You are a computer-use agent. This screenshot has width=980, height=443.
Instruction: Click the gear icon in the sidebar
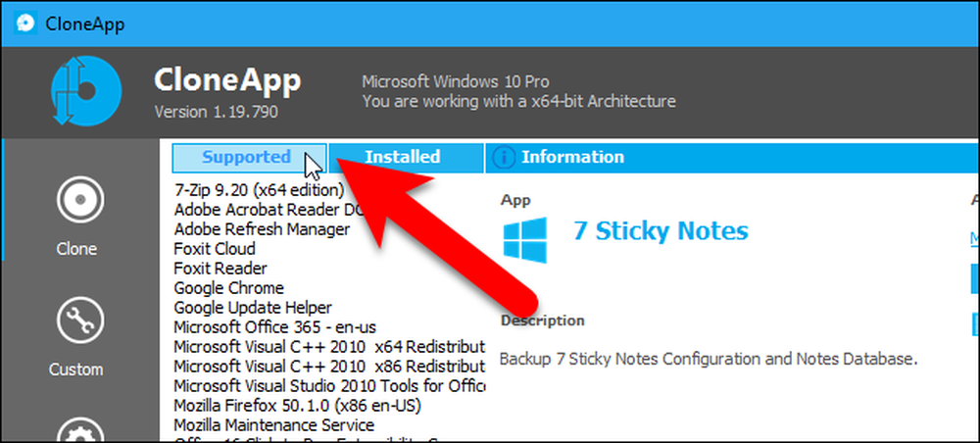(x=78, y=432)
